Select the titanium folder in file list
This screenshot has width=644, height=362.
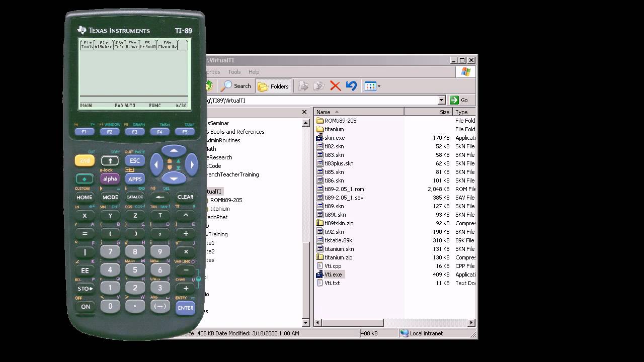[330, 129]
